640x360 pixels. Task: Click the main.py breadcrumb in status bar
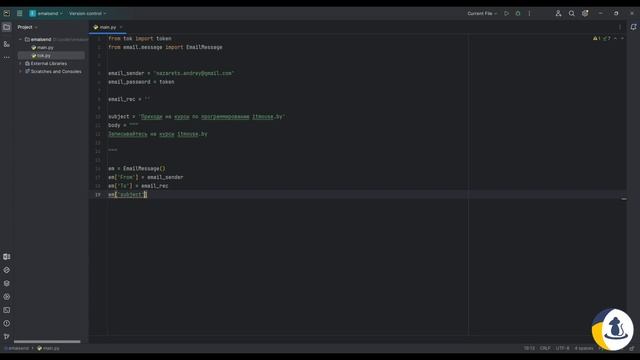(48, 348)
